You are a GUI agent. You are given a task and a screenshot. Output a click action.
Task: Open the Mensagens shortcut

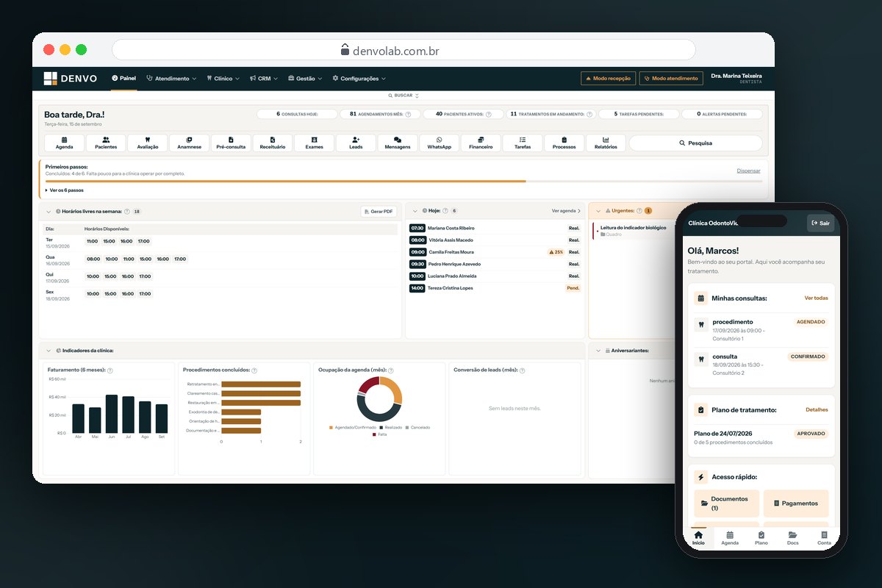tap(398, 143)
